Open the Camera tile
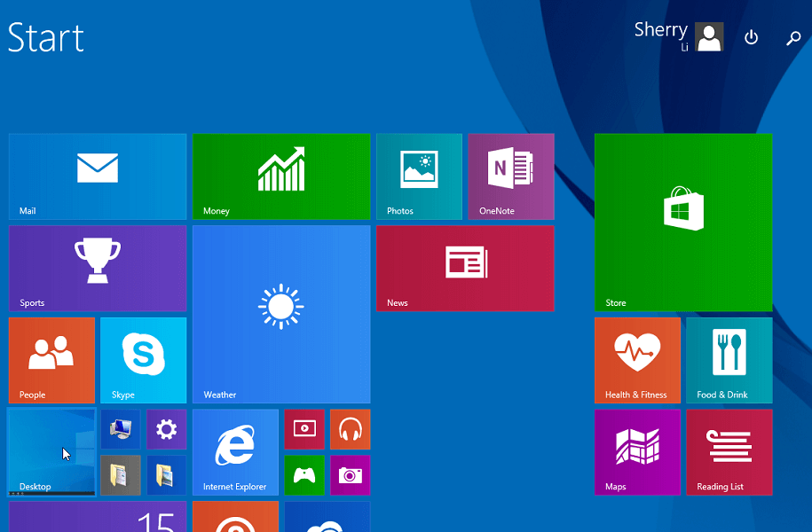812x532 pixels. coord(350,475)
